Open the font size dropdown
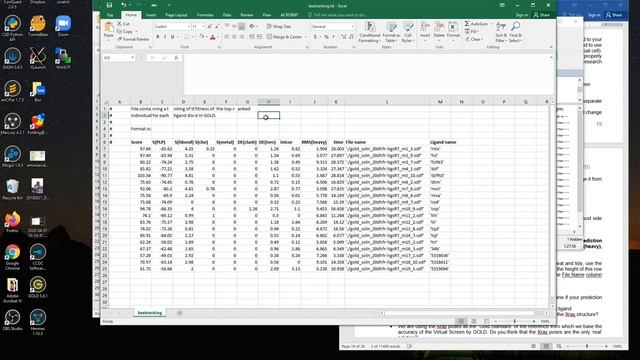This screenshot has width=640, height=360. click(x=203, y=27)
